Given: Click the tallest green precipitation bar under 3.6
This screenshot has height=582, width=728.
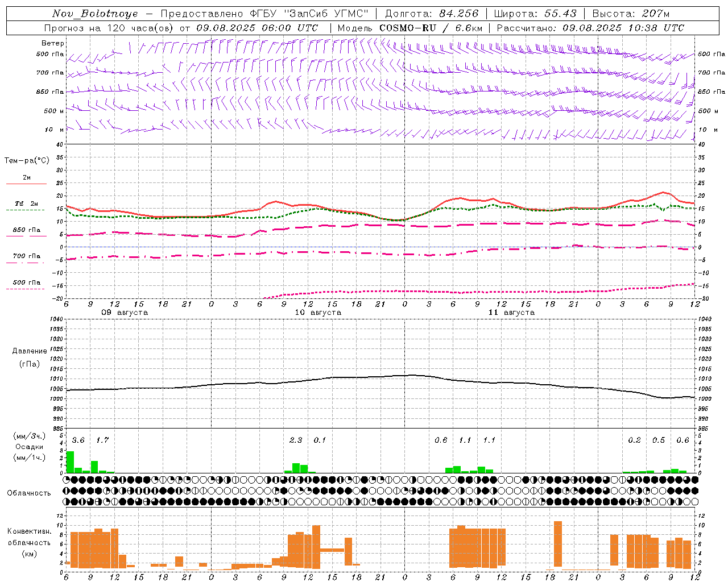Looking at the screenshot, I should (70, 462).
